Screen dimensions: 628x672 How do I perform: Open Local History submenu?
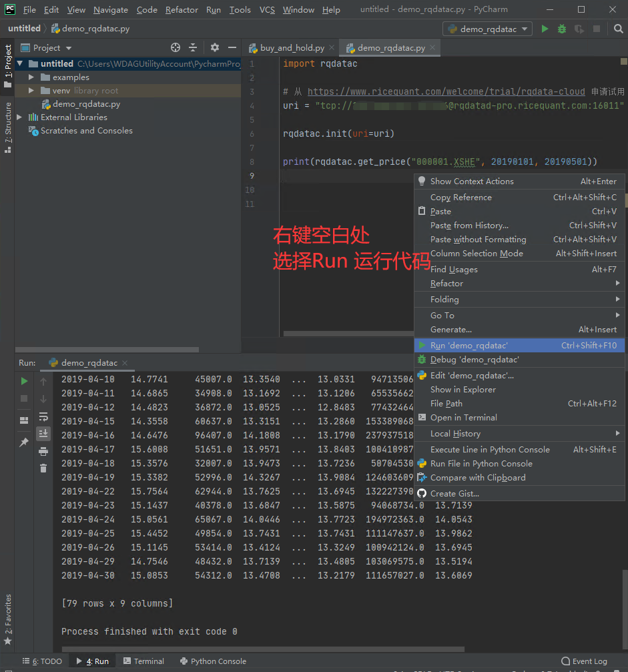coord(519,433)
